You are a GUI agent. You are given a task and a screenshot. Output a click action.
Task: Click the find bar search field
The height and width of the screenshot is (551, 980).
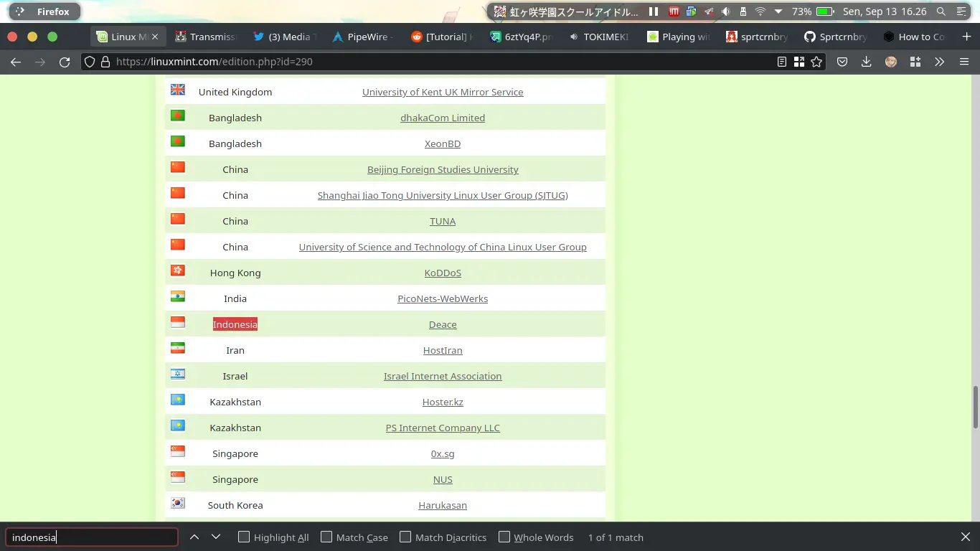coord(92,537)
